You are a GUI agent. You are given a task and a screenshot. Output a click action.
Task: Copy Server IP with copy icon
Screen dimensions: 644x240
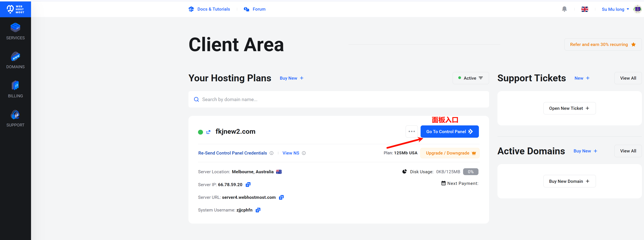pos(248,184)
